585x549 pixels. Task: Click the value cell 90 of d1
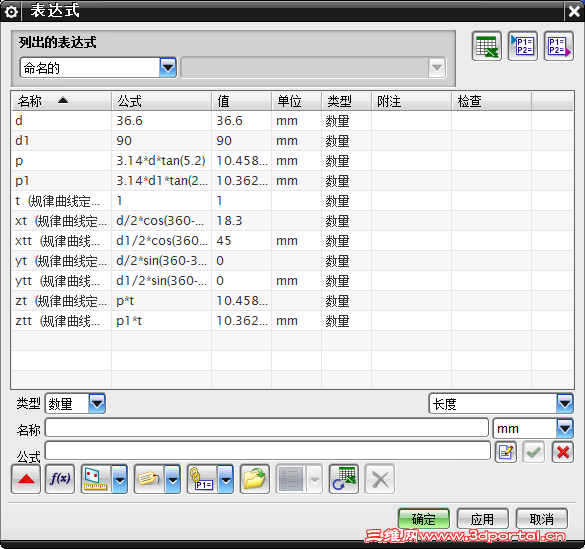[241, 141]
